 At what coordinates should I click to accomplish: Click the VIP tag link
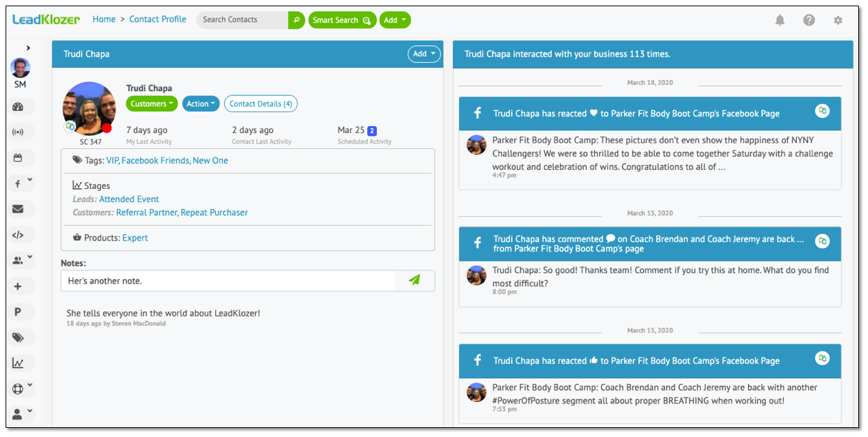coord(112,160)
